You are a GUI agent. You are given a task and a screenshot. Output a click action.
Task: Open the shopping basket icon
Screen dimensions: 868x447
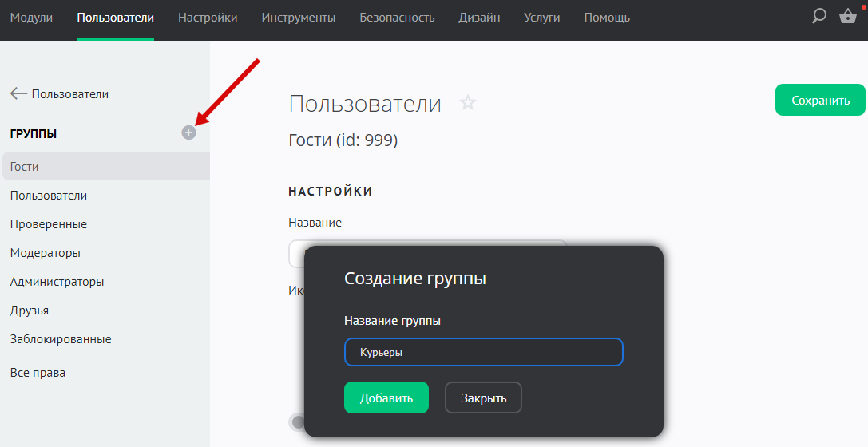(x=848, y=16)
